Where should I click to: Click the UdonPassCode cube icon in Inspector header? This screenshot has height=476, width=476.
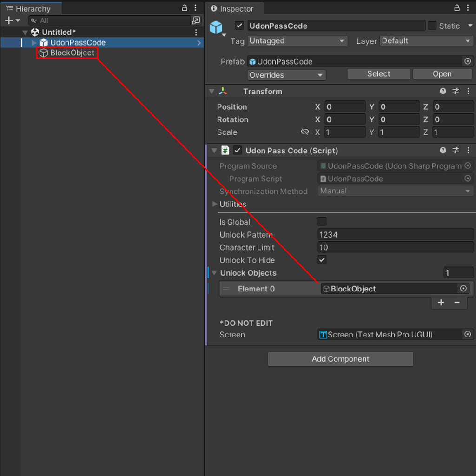point(216,26)
